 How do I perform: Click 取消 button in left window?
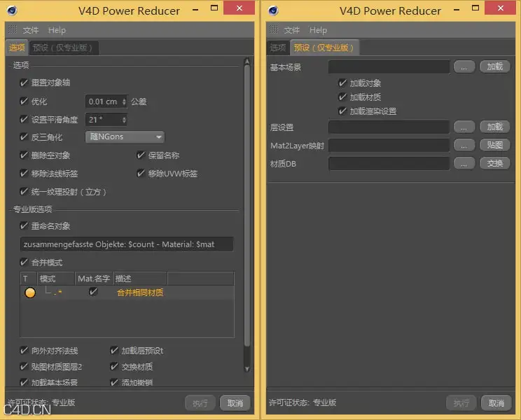[235, 402]
